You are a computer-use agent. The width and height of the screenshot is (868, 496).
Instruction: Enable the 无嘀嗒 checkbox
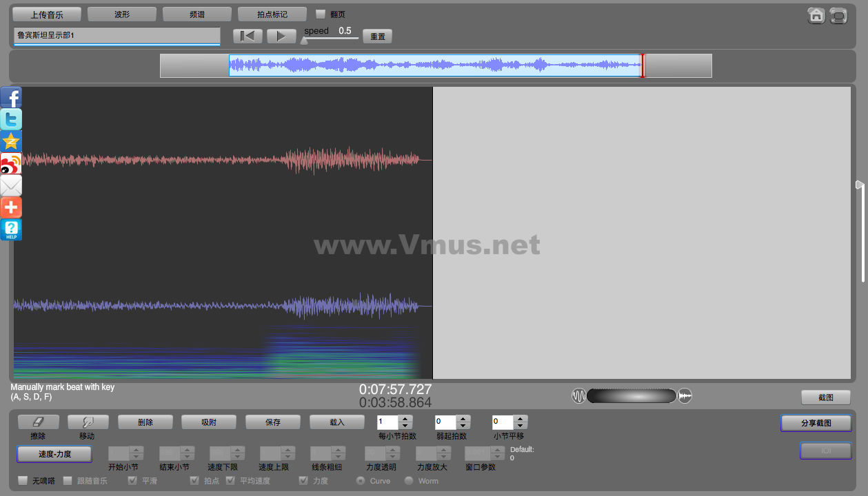coord(23,481)
